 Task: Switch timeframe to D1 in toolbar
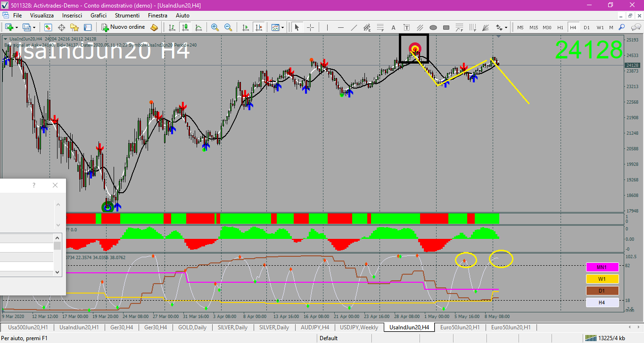[x=586, y=27]
